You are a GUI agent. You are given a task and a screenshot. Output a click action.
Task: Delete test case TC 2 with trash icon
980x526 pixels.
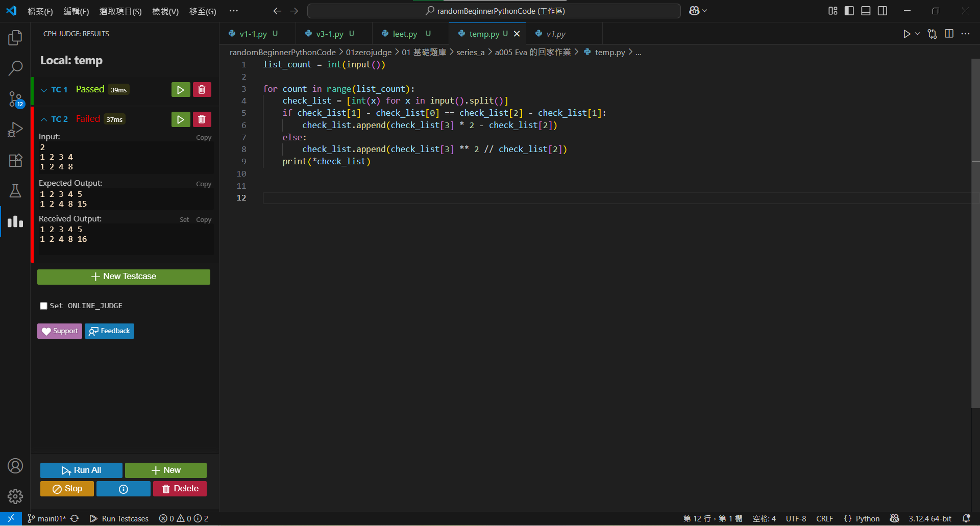pyautogui.click(x=202, y=119)
